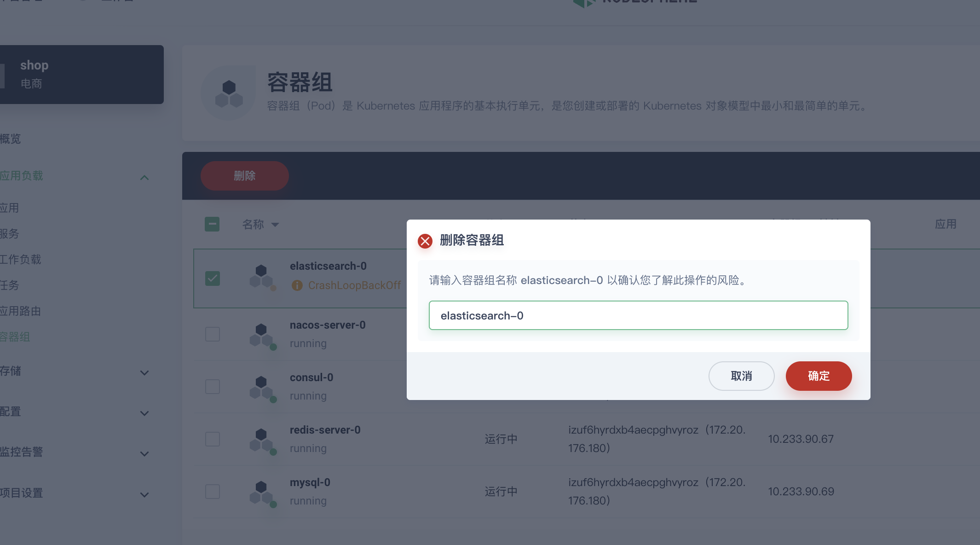Check the redis-server-0 row checkbox
This screenshot has width=980, height=545.
click(x=212, y=439)
